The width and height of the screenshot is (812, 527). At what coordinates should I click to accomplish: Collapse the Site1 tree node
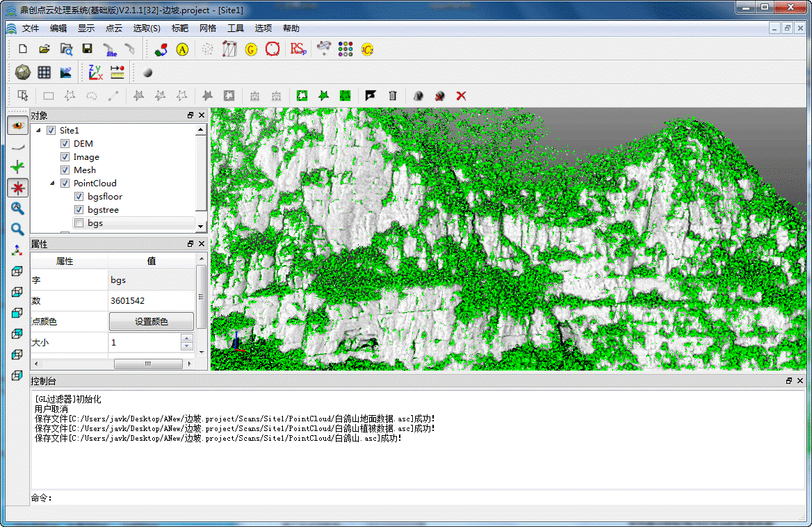pyautogui.click(x=38, y=131)
